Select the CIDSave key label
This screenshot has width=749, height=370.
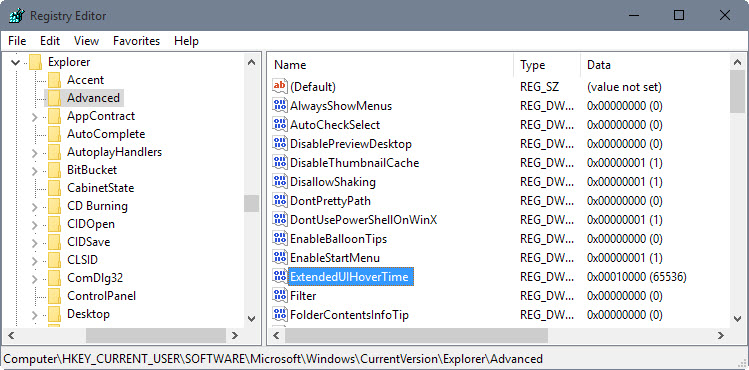tap(88, 242)
